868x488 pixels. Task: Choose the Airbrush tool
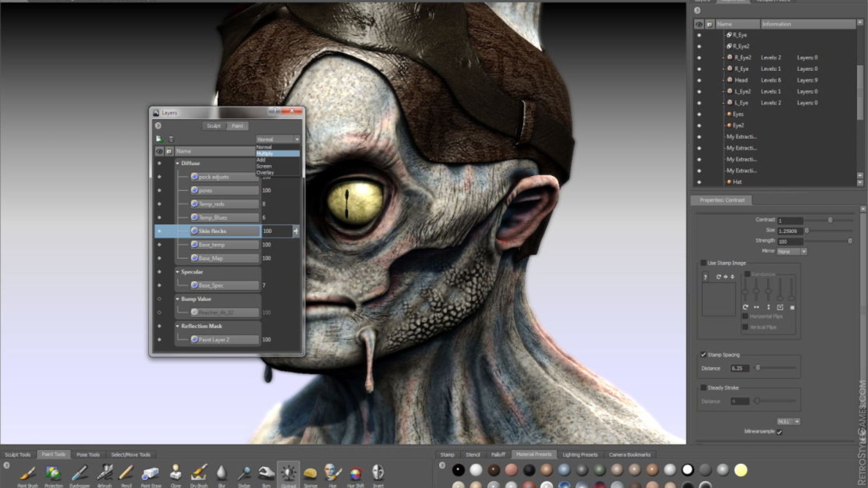click(104, 473)
